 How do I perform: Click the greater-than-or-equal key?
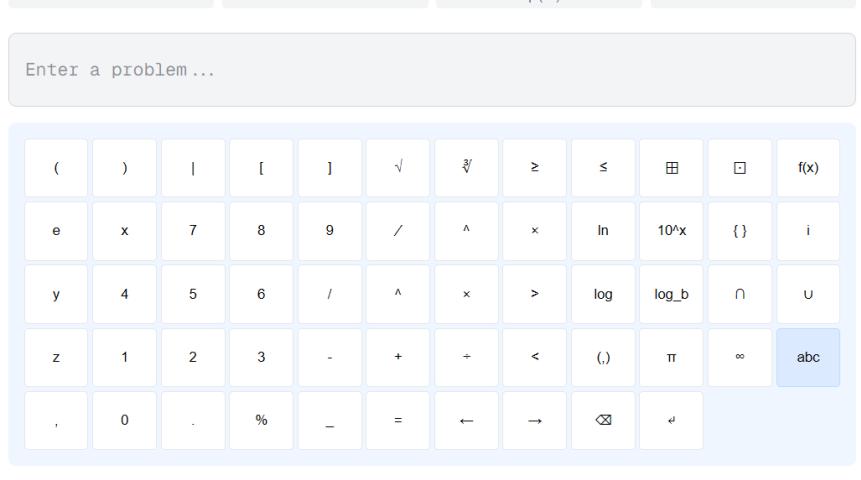tap(534, 168)
